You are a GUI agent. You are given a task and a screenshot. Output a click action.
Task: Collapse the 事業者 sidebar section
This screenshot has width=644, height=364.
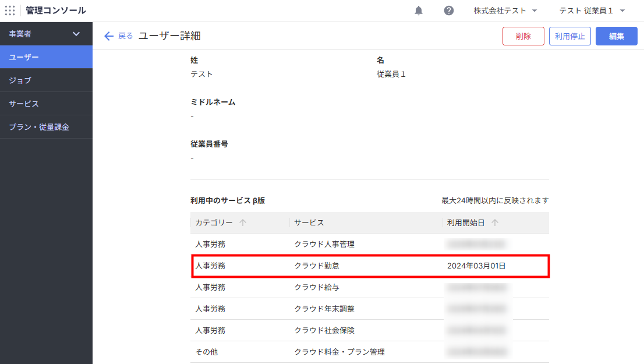click(76, 34)
